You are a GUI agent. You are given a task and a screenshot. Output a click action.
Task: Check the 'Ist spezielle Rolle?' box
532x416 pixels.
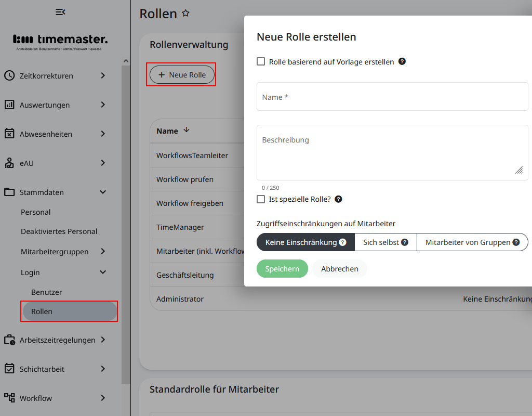(260, 199)
